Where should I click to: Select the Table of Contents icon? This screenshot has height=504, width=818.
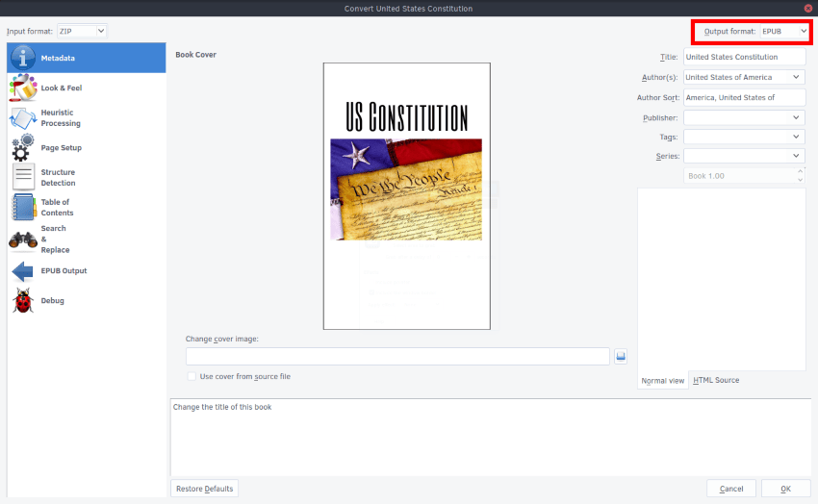(x=23, y=208)
